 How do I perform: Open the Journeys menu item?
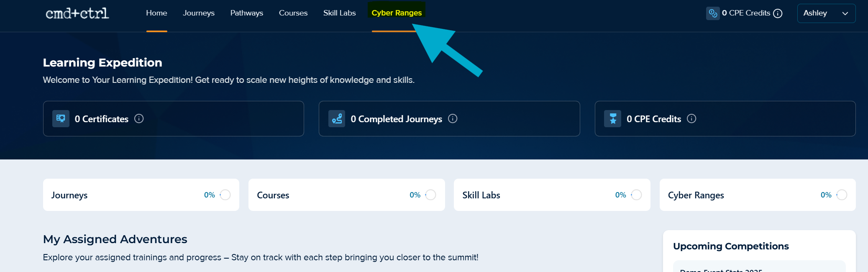click(x=199, y=13)
